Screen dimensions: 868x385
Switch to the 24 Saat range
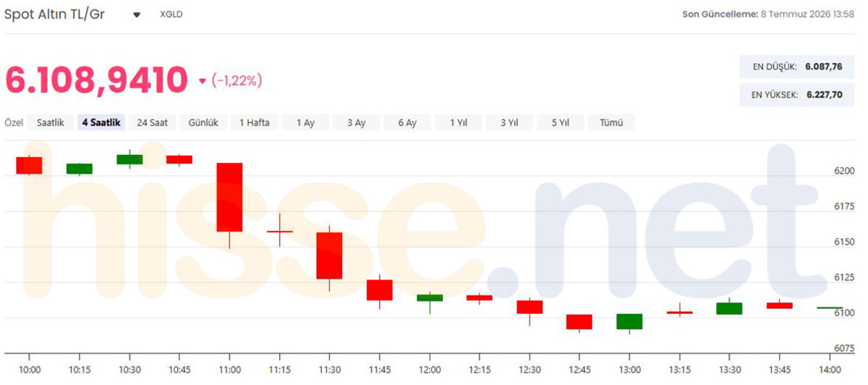[x=152, y=122]
